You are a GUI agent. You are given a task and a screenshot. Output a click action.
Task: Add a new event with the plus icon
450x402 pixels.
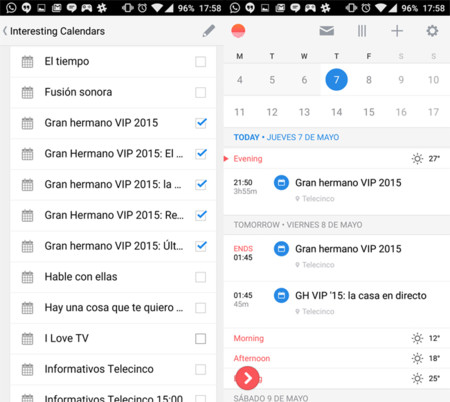tap(397, 31)
